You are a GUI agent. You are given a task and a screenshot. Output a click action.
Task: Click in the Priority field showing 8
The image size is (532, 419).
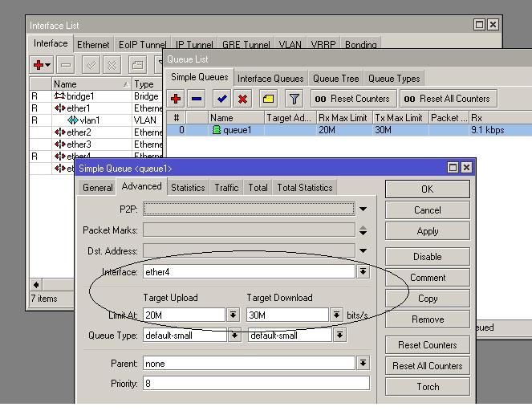[256, 384]
